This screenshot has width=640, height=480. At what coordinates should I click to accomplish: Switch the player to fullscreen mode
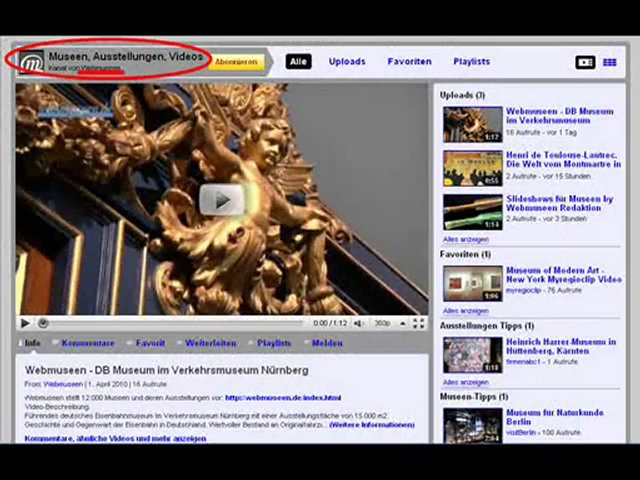pos(419,323)
